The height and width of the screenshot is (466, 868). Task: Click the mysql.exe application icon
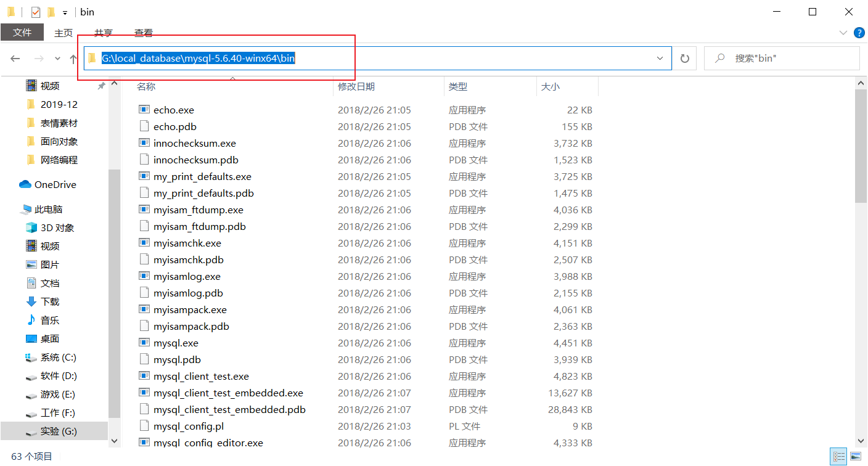click(x=144, y=343)
